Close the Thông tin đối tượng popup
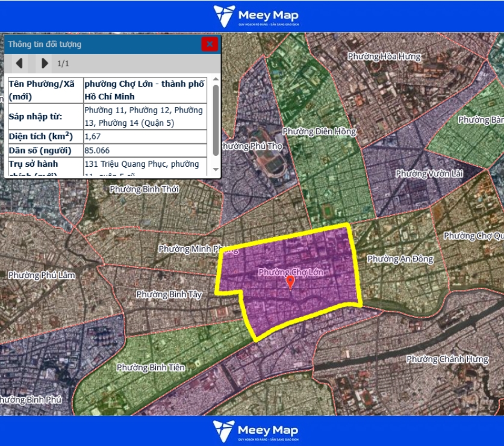 coord(210,44)
